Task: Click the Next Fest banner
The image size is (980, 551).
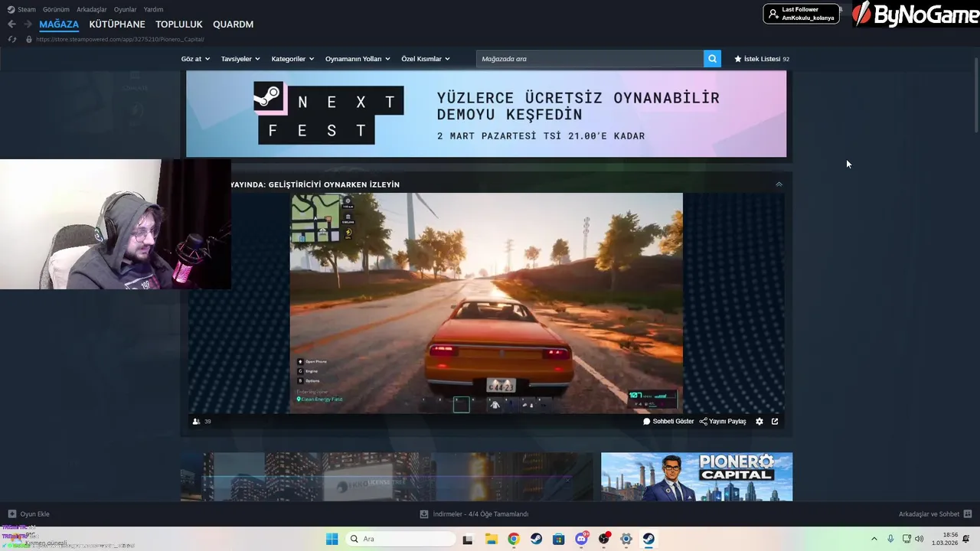Action: (486, 114)
